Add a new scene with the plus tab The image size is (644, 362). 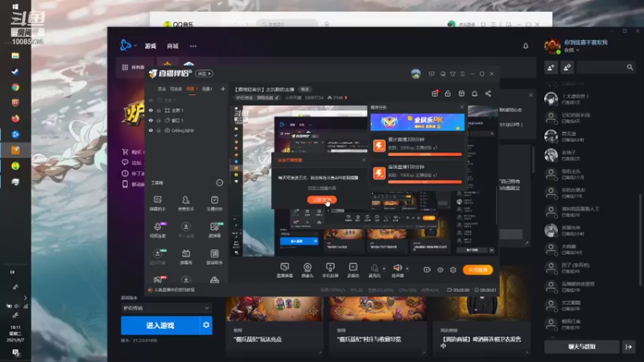(x=223, y=88)
